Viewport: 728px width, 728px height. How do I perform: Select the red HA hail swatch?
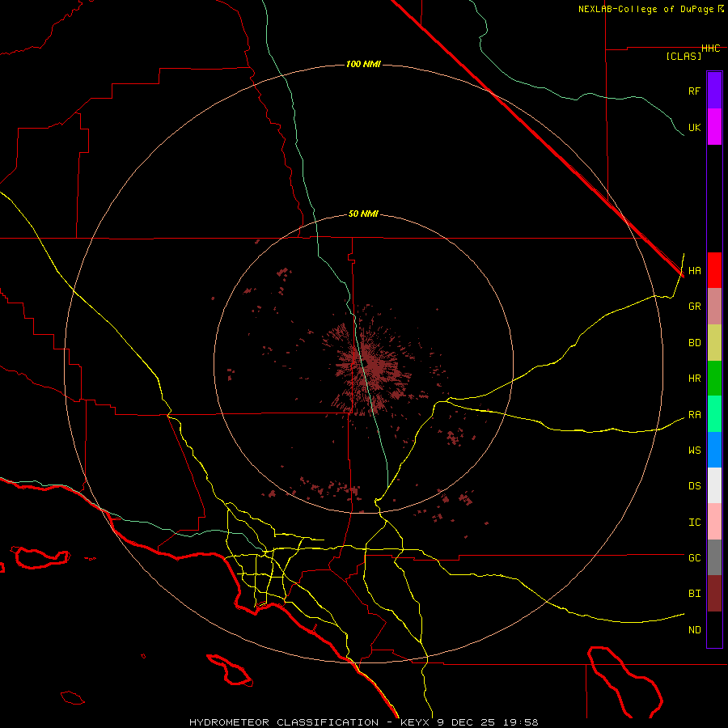click(x=714, y=270)
